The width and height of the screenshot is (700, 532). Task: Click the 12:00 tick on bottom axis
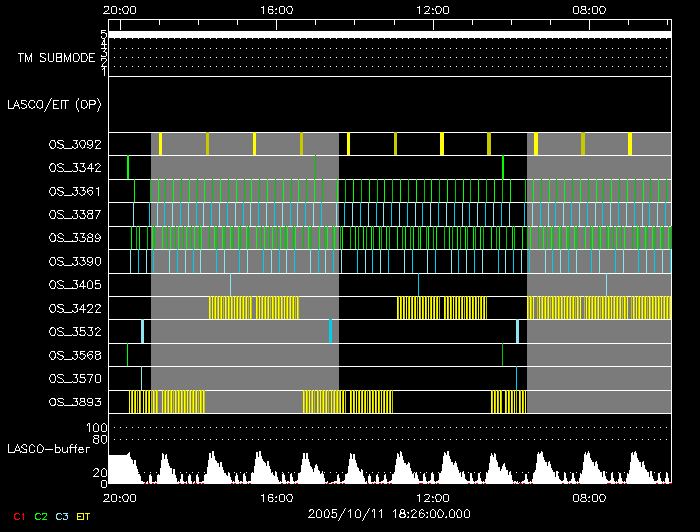pos(432,497)
